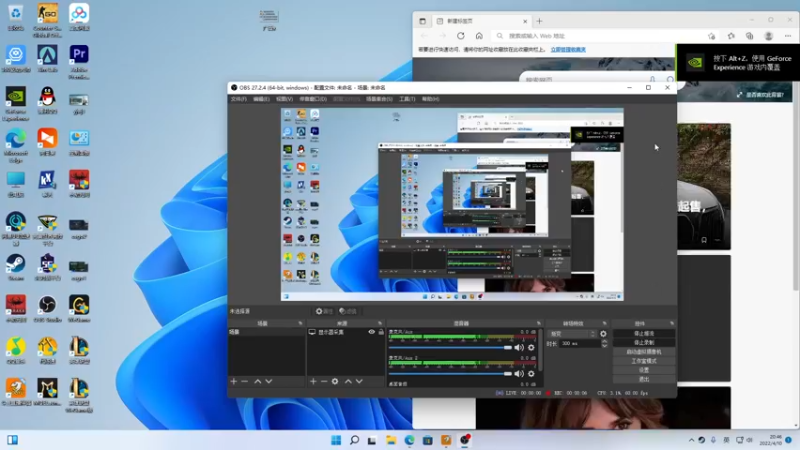
Task: Open settings gear for first mixer channel
Action: [x=531, y=347]
